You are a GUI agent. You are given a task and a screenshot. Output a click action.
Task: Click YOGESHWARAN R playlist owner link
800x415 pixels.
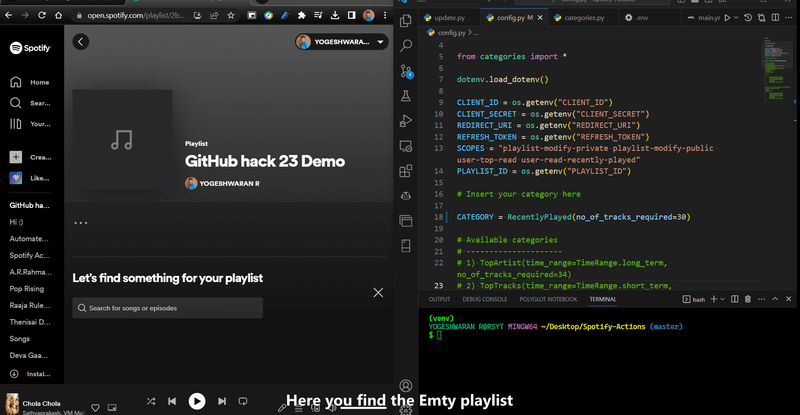pyautogui.click(x=229, y=183)
